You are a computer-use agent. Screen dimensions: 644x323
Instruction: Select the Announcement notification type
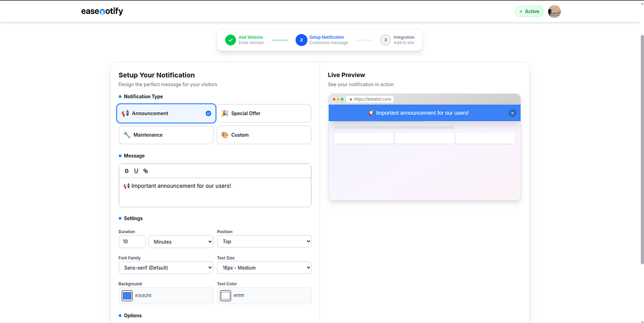coord(166,114)
